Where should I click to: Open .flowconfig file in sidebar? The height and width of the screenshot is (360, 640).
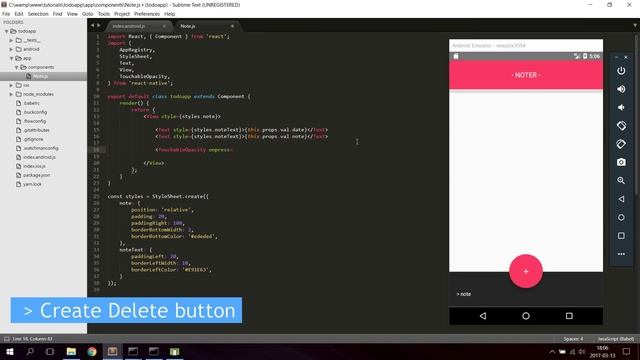35,121
